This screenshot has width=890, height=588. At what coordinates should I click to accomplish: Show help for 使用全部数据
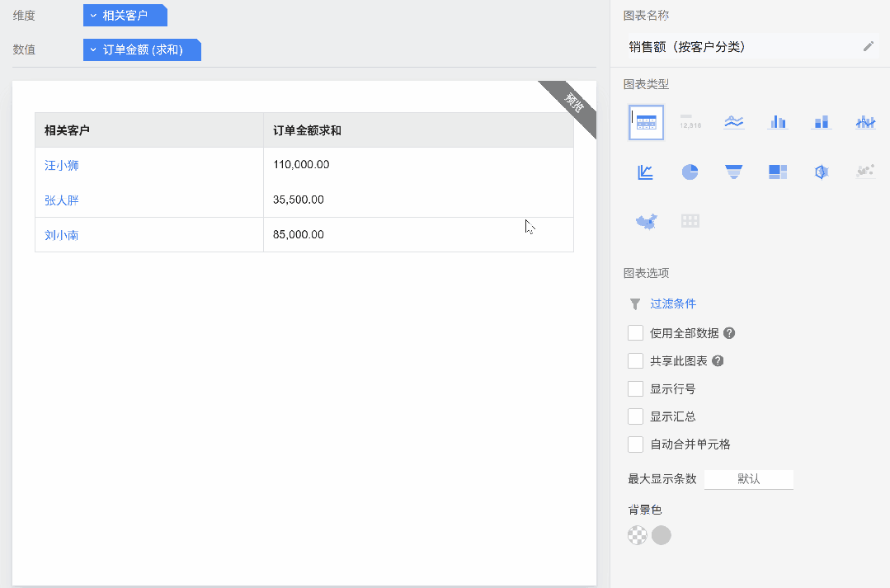[729, 333]
